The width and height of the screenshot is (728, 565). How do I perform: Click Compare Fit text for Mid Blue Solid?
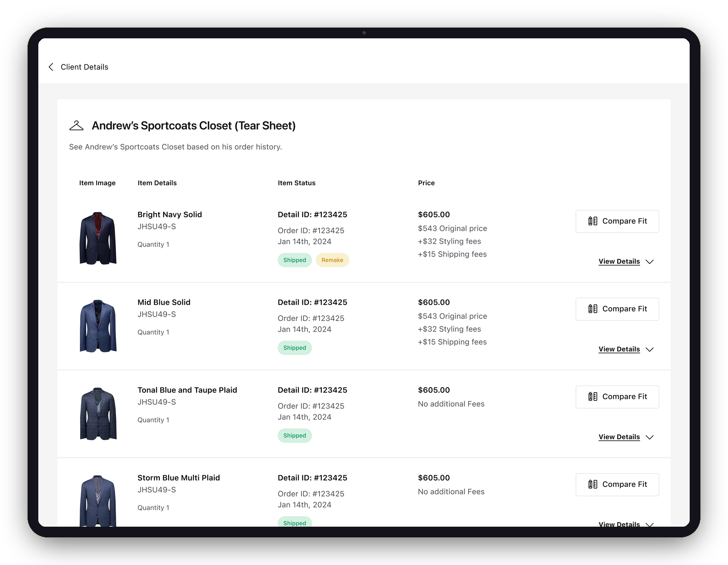[x=625, y=309]
